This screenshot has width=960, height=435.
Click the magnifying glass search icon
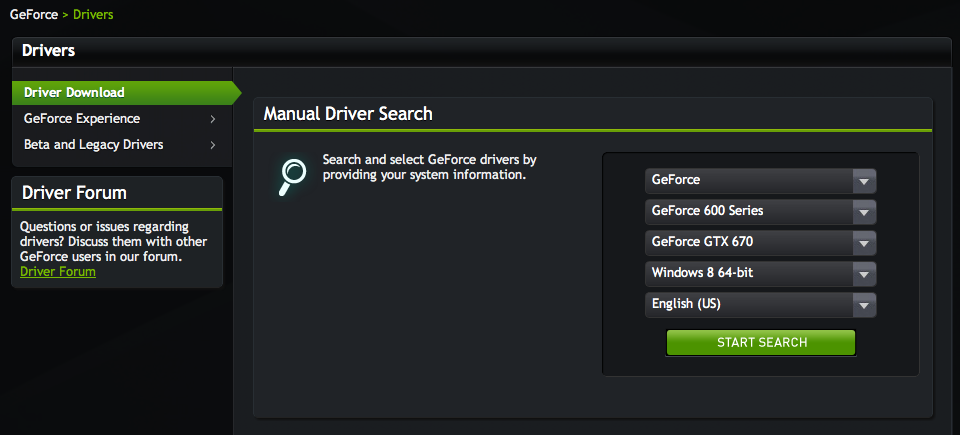292,176
